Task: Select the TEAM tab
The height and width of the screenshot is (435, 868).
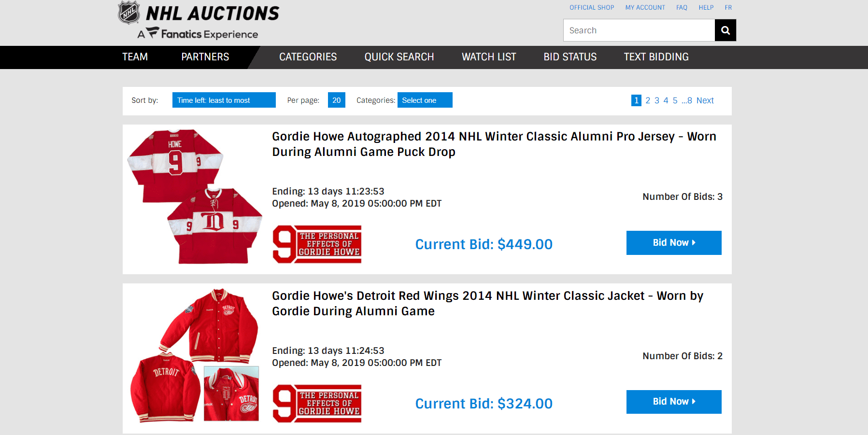Action: tap(135, 57)
